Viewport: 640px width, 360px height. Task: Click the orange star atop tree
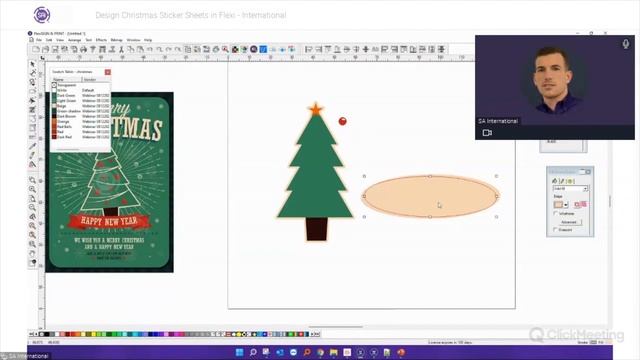point(316,109)
